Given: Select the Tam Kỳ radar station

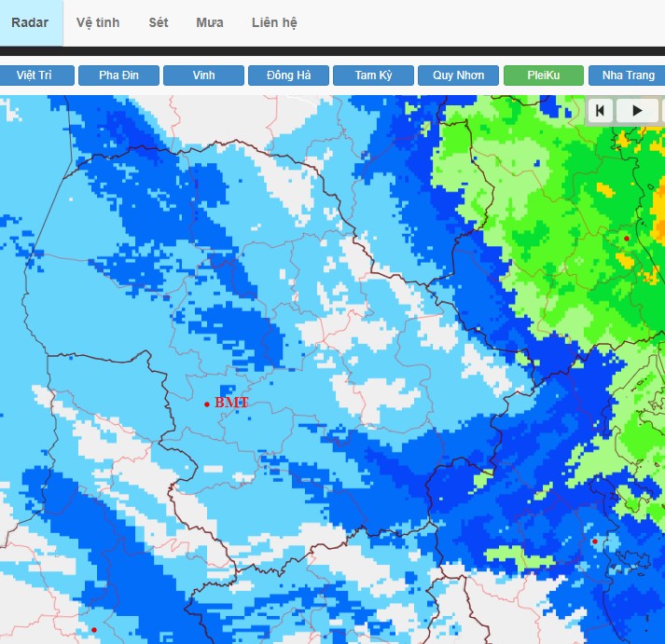Looking at the screenshot, I should pyautogui.click(x=373, y=75).
